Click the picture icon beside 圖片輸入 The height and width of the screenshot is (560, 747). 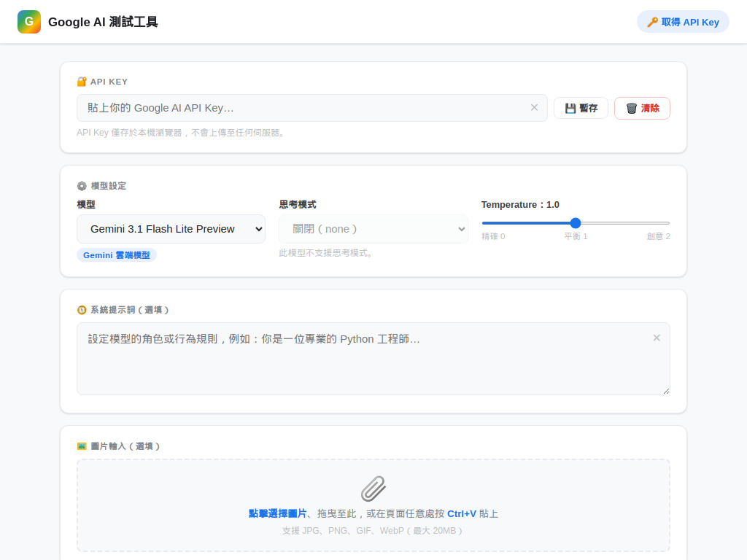82,446
